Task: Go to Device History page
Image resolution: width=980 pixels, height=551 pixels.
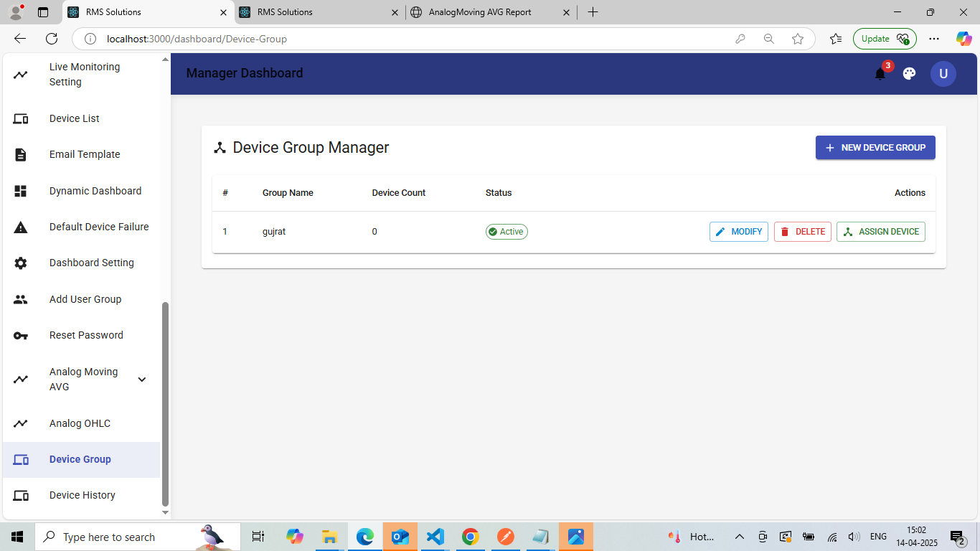Action: coord(81,496)
